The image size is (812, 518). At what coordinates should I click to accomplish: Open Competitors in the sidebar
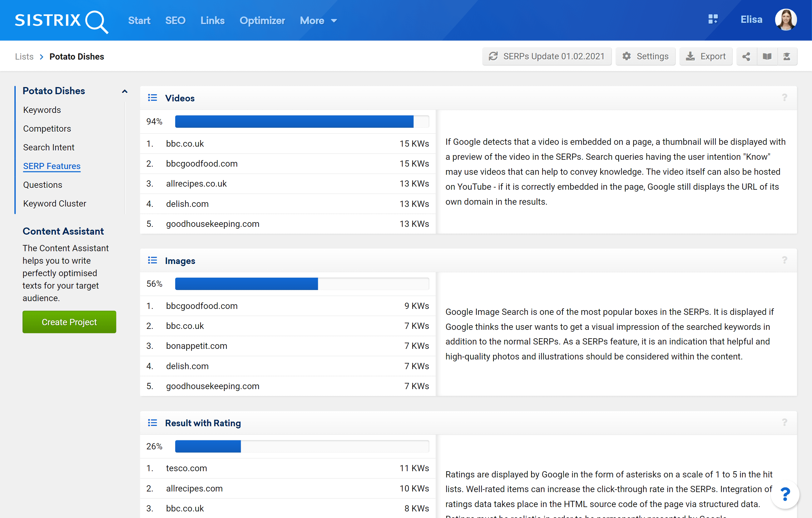coord(47,129)
